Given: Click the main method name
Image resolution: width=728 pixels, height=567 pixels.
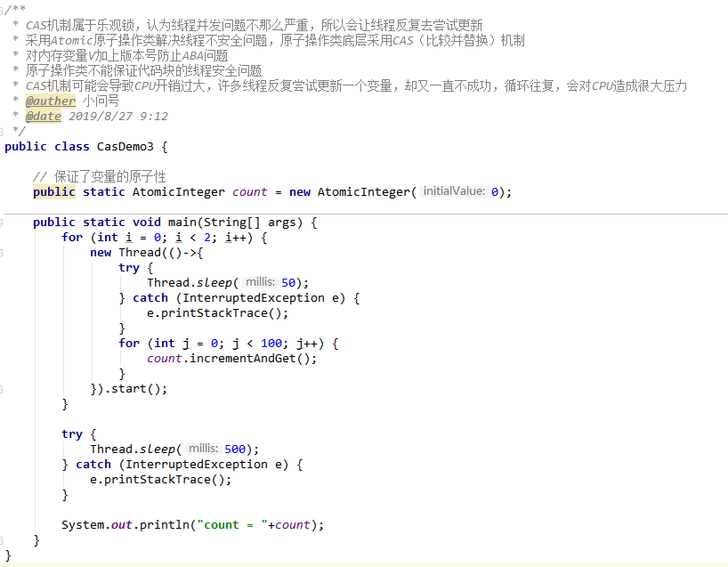Looking at the screenshot, I should click(182, 223).
